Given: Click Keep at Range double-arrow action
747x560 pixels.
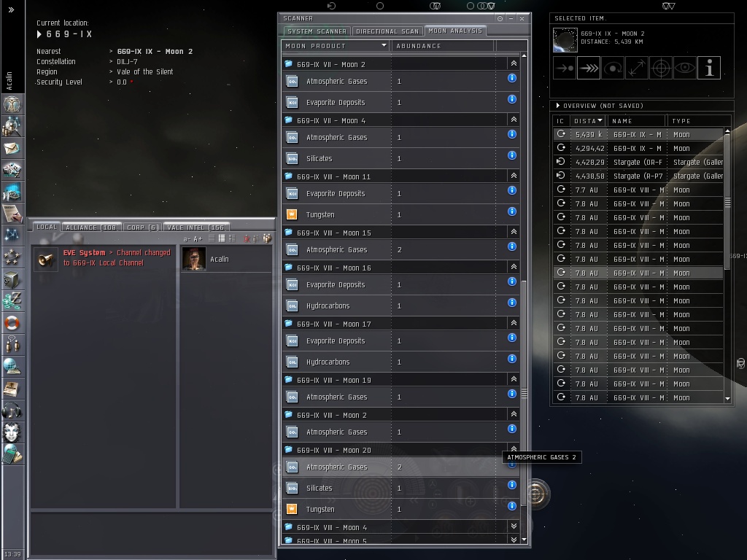Looking at the screenshot, I should pyautogui.click(x=637, y=68).
